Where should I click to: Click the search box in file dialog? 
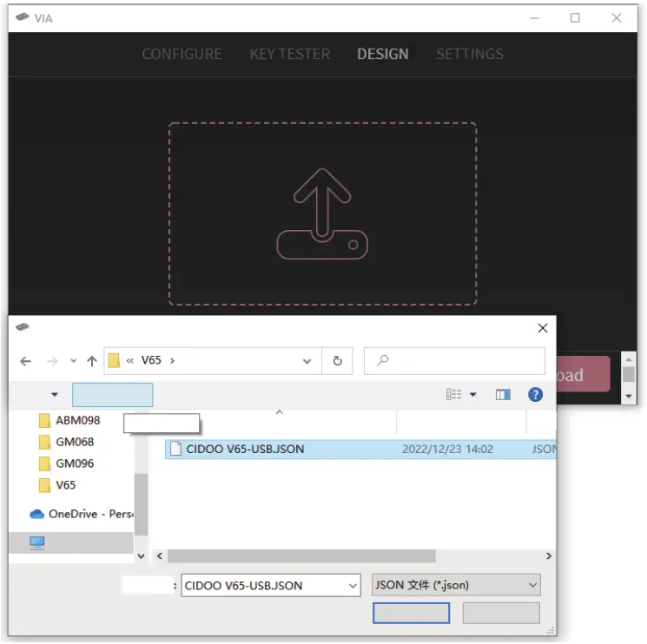(x=454, y=361)
